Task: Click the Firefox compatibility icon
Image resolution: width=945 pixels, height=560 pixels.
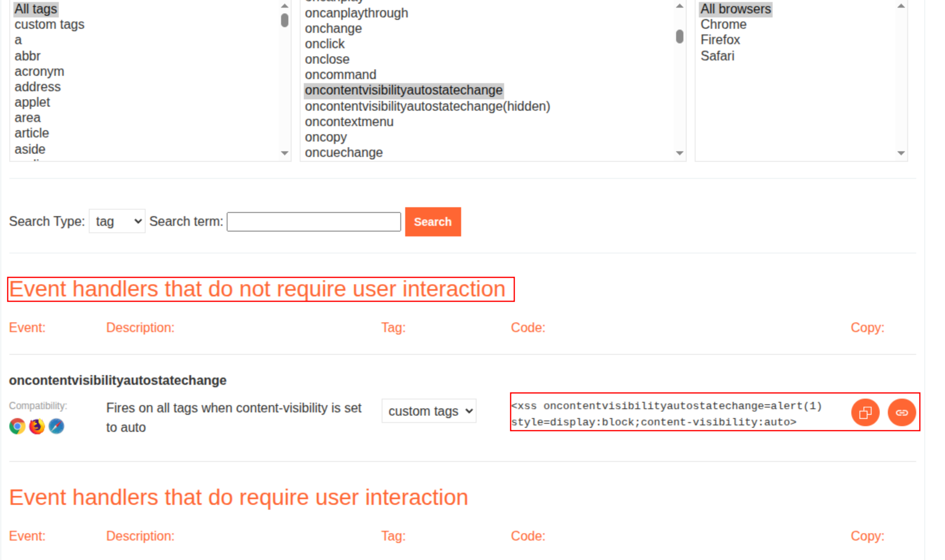Action: point(36,425)
